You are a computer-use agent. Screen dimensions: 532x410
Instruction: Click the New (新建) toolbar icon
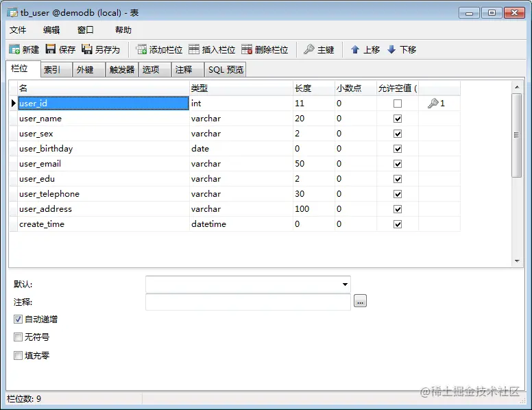[x=14, y=49]
